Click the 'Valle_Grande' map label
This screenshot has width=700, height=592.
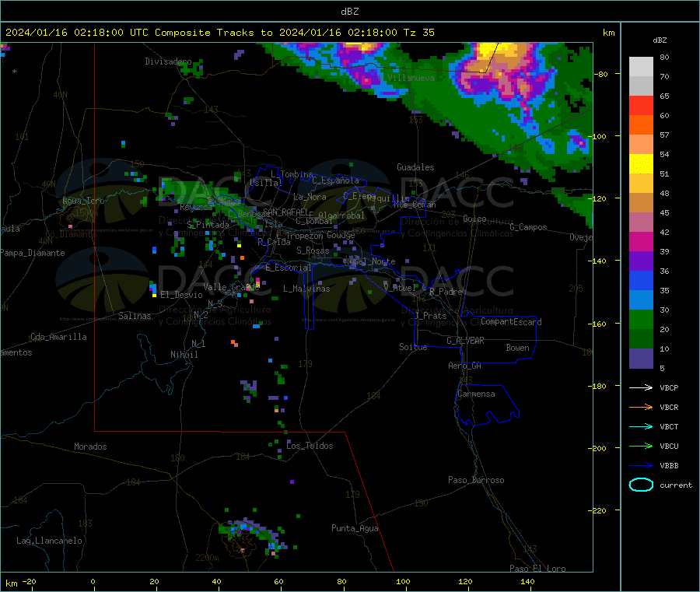click(231, 287)
